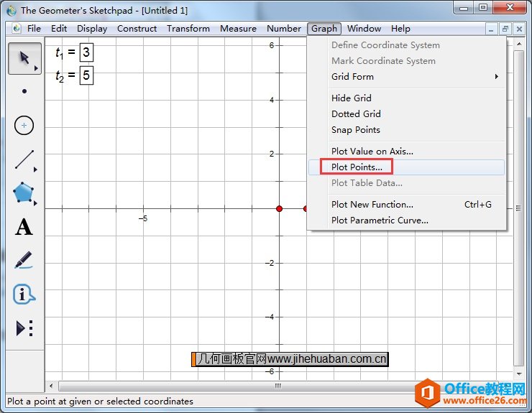Screen dimensions: 532x413
Task: Click the t1 parameter label
Action: click(60, 53)
